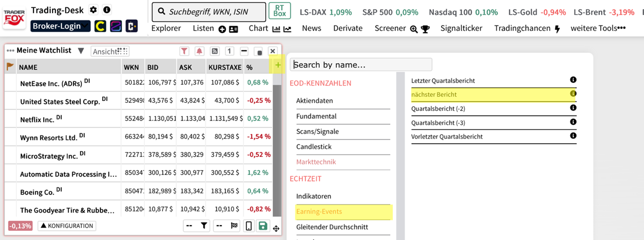Open the yellow C broker icon
Screen dimensions: 644x240
pos(100,26)
